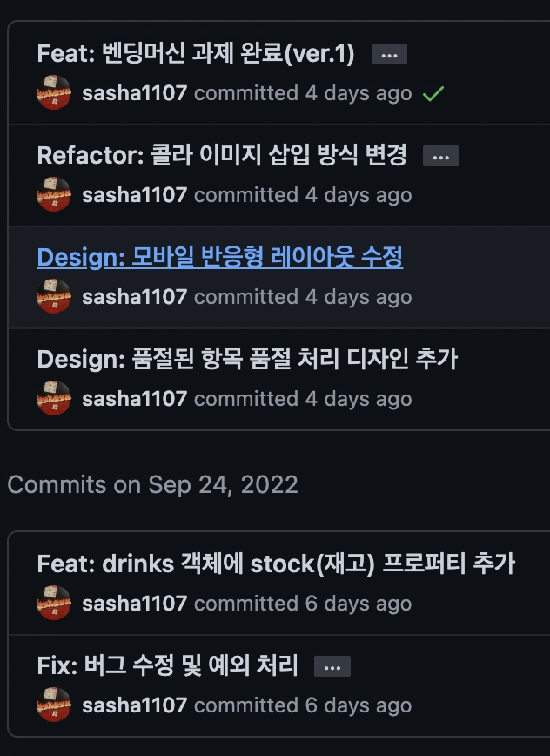Screen dimensions: 550x756
Task: Click the green checkmark status icon
Action: pyautogui.click(x=433, y=94)
